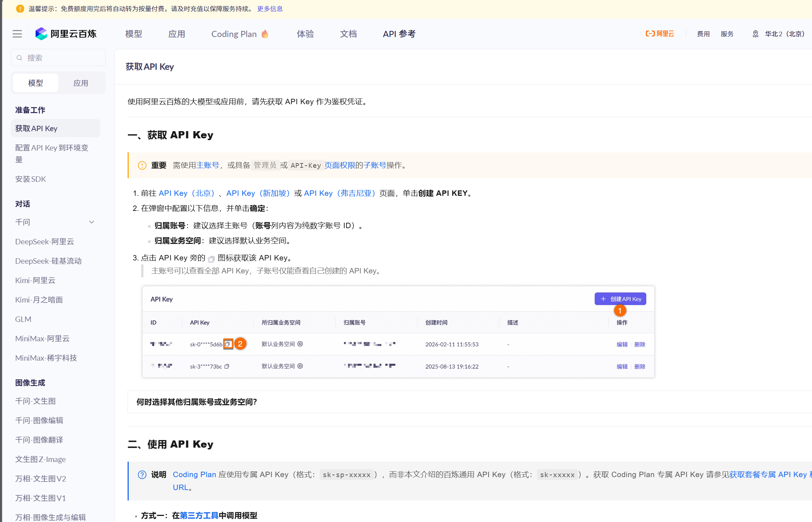Switch sidebar to 应用 tab

(x=81, y=83)
